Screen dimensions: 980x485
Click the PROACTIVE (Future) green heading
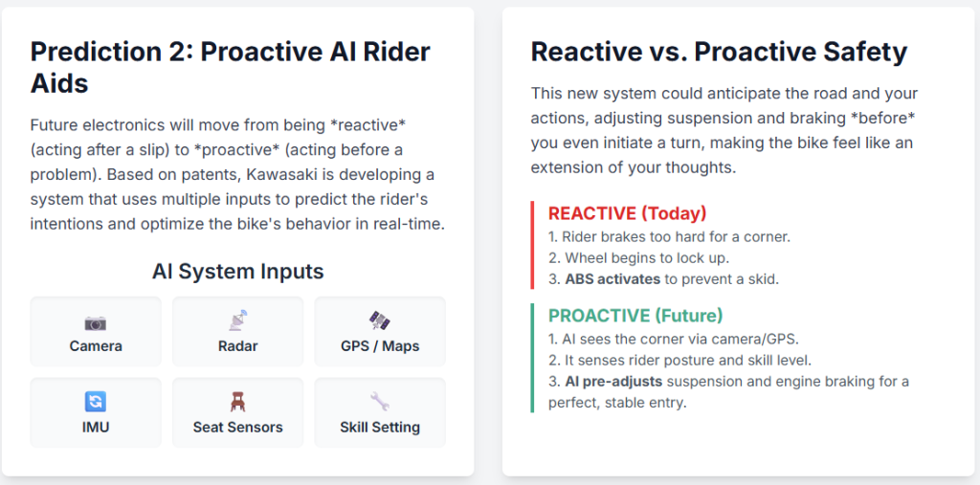(635, 316)
